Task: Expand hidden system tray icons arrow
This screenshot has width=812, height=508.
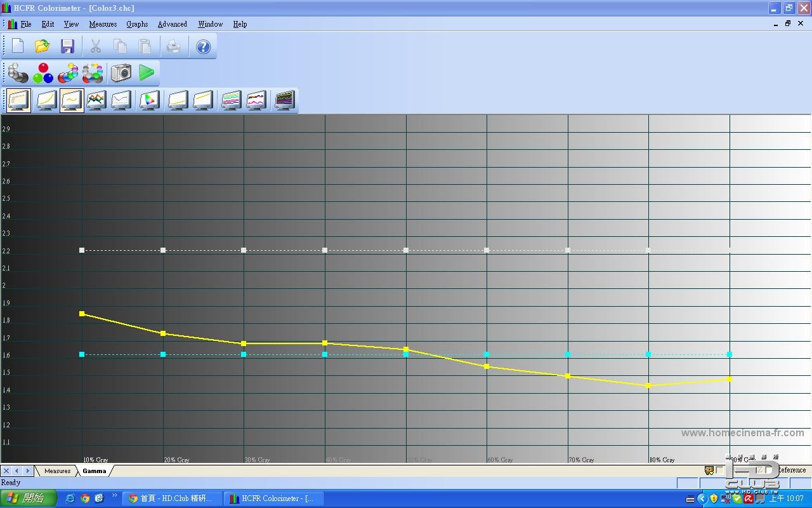Action: coord(702,498)
